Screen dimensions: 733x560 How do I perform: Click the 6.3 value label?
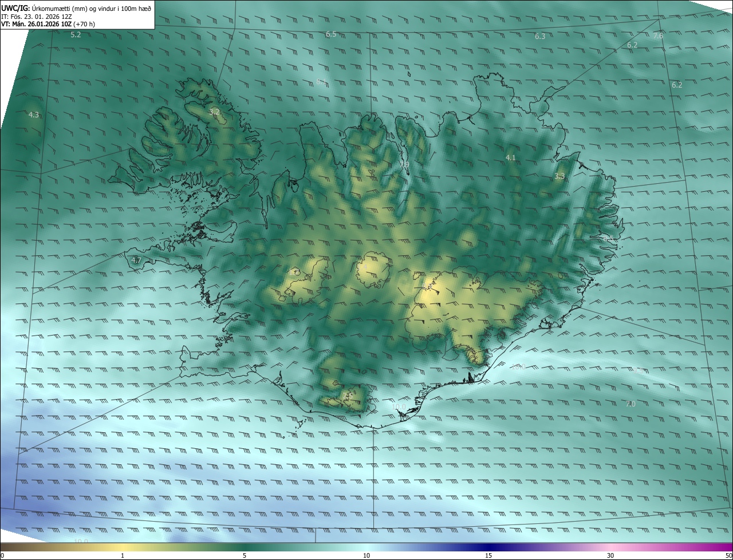click(x=540, y=36)
